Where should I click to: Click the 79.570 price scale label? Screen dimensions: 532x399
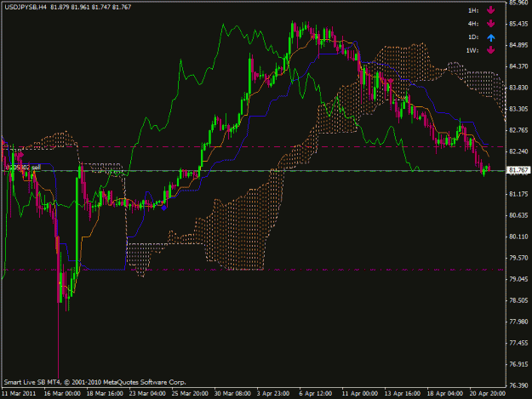coord(519,258)
